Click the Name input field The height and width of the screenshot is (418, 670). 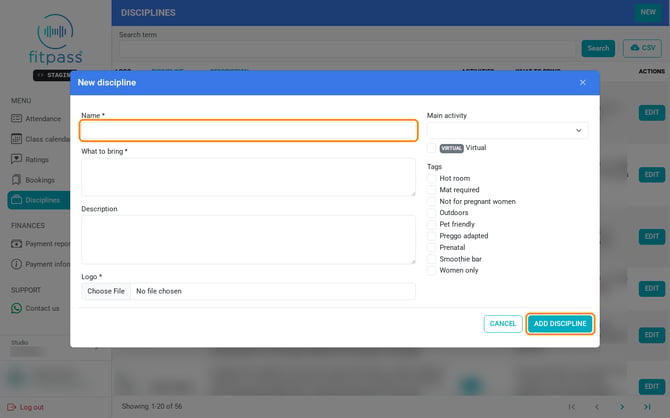pos(248,130)
